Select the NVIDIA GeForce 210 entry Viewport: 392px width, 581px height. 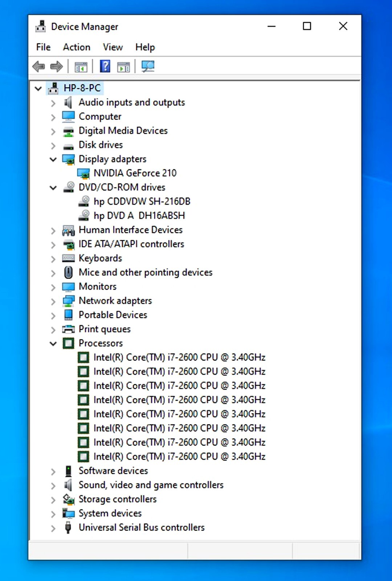click(135, 173)
